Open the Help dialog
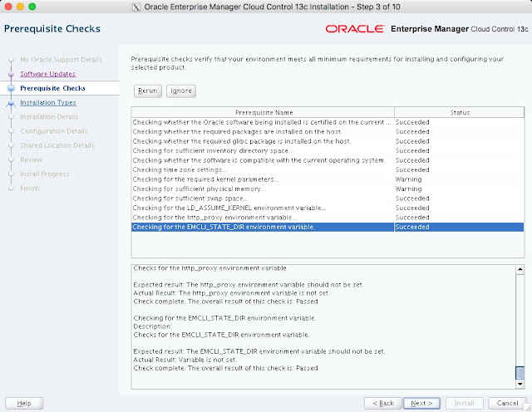This screenshot has width=532, height=412. [24, 403]
